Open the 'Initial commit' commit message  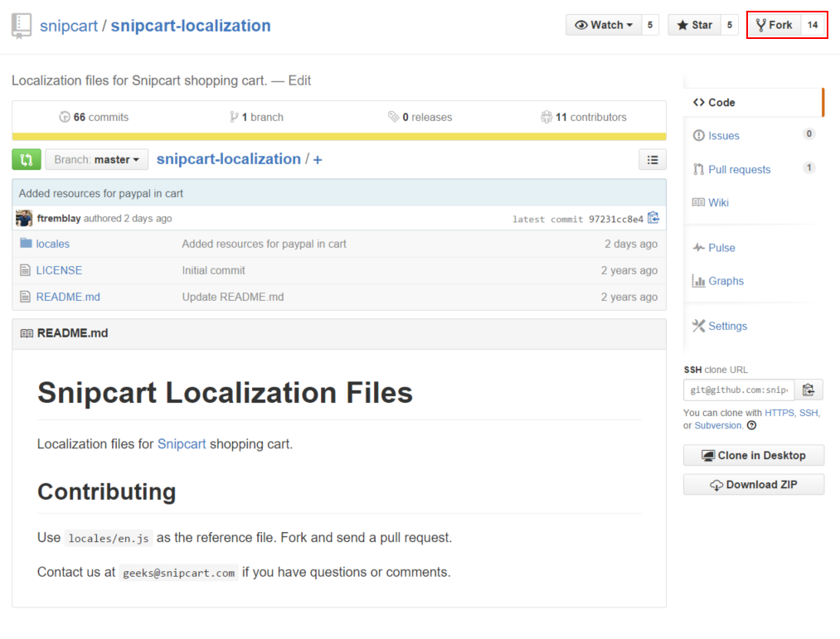point(213,270)
